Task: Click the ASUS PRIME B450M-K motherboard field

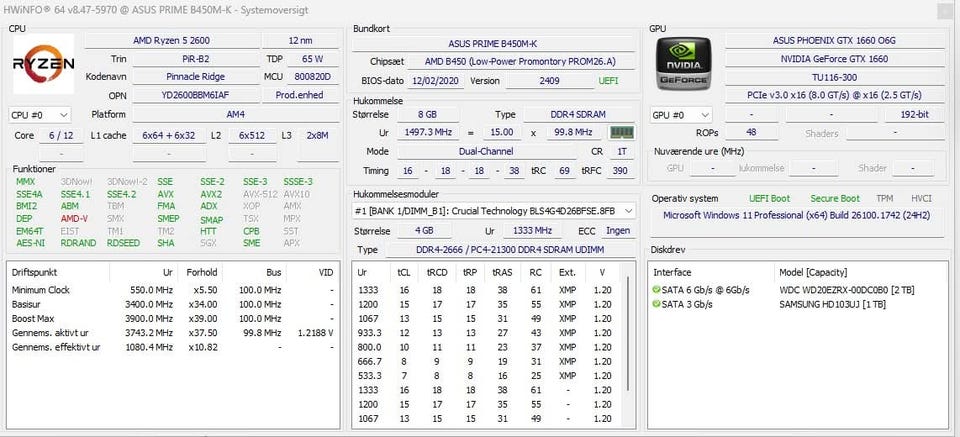Action: [x=493, y=43]
